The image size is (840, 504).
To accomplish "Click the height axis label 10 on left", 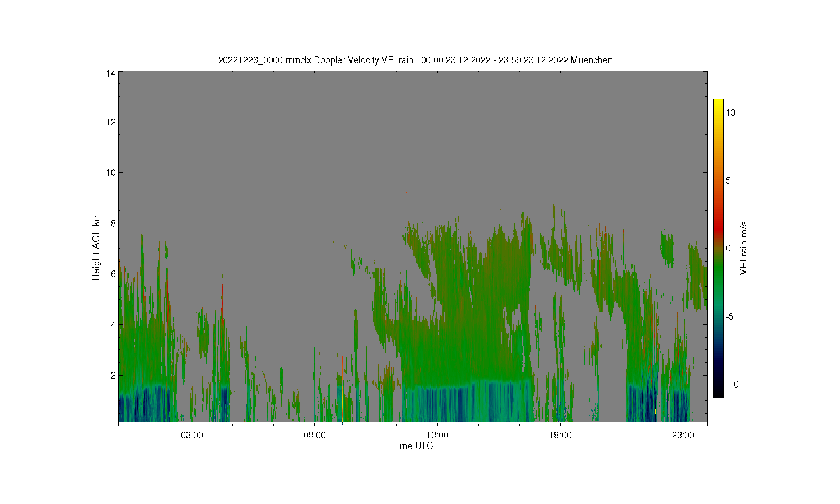I will click(111, 172).
